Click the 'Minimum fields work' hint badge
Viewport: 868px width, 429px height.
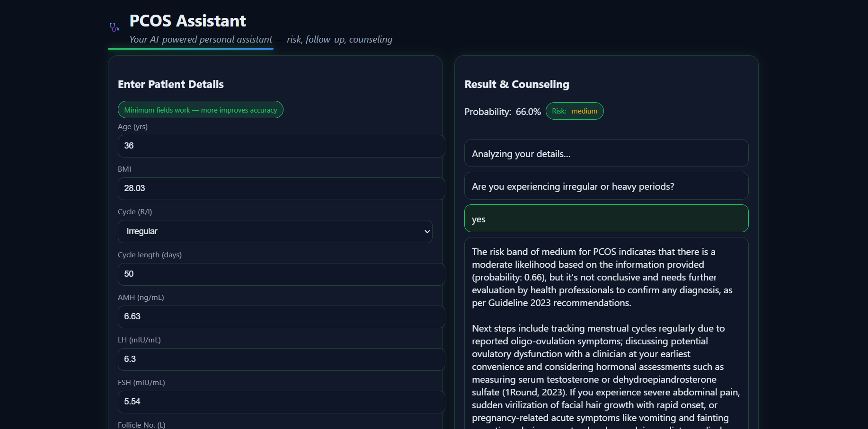201,110
